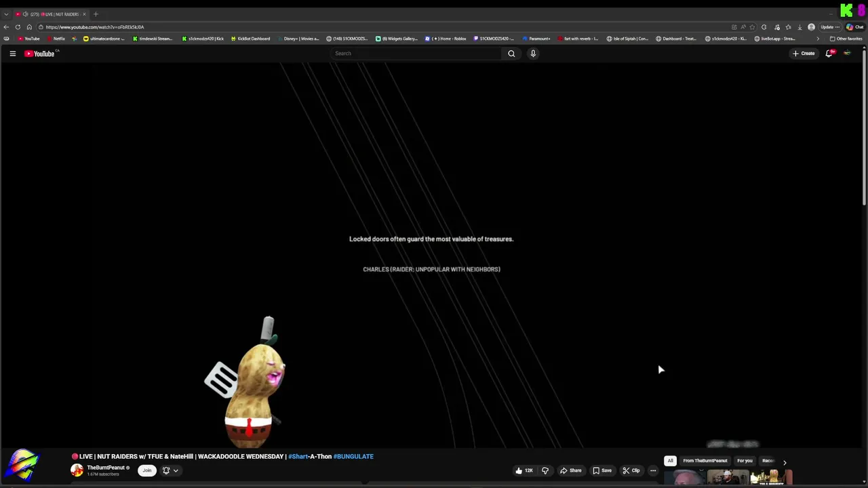The width and height of the screenshot is (868, 488).
Task: Select the From TheBurntPeanut chip
Action: [705, 461]
